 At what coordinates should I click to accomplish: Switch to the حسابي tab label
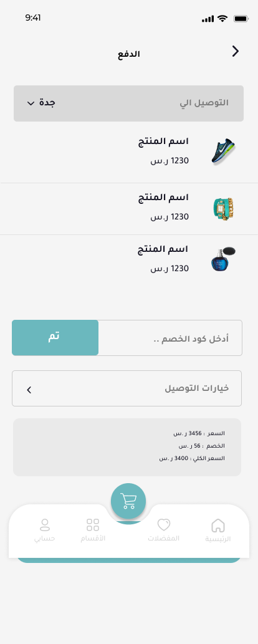[x=44, y=539]
